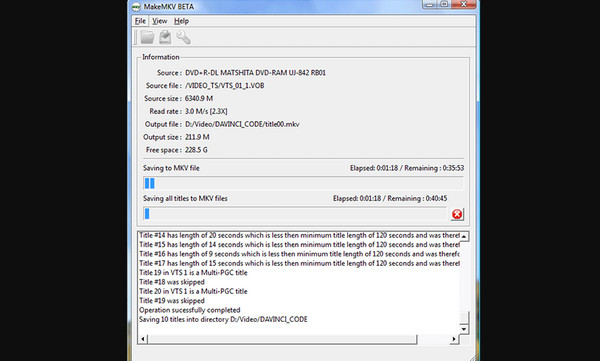Click the log scroll down arrow
The image size is (600, 361).
click(x=464, y=329)
